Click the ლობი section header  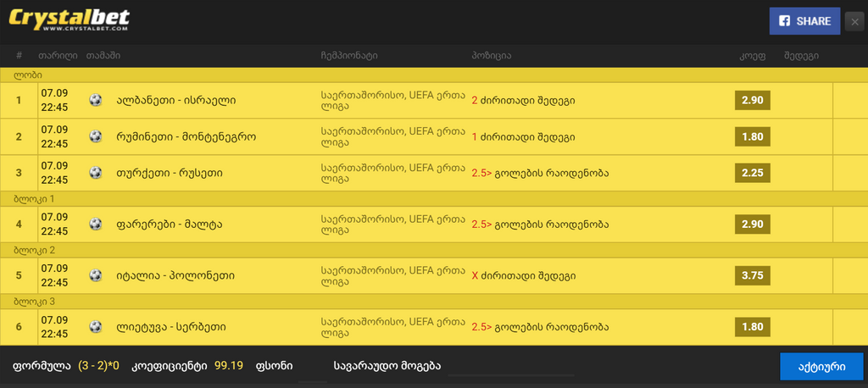[434, 75]
